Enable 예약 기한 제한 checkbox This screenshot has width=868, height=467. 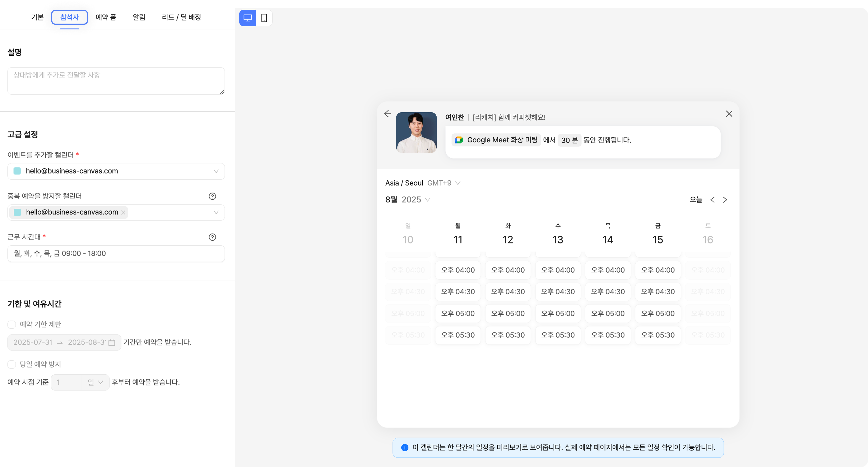[x=12, y=325]
